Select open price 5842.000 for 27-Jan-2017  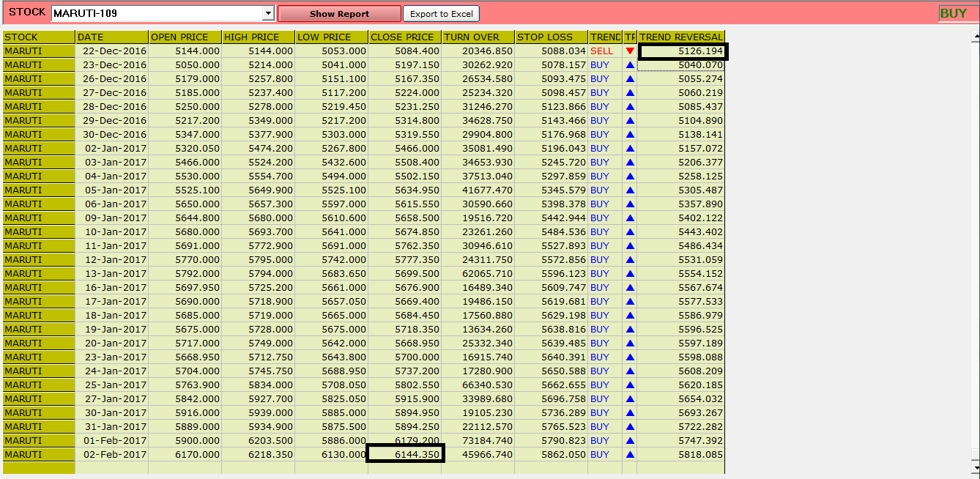[x=185, y=399]
